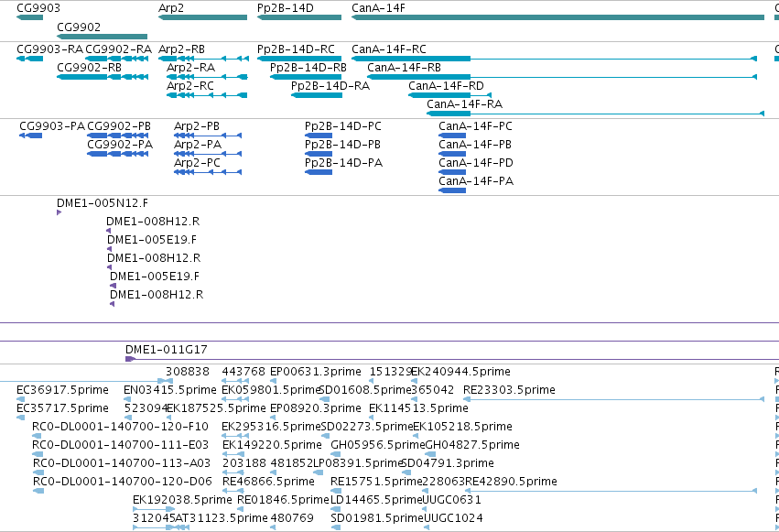Viewport: 779px width, 532px height.
Task: Select transcript CanA-14F-RA
Action: point(595,114)
